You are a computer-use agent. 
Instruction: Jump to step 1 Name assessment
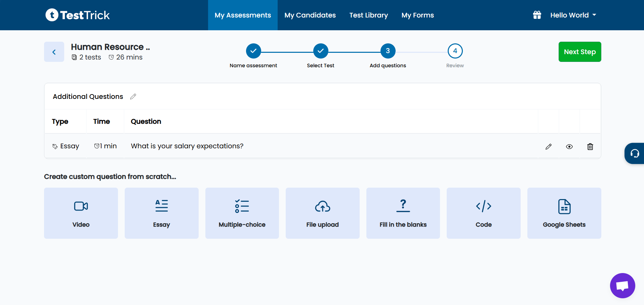click(x=253, y=51)
